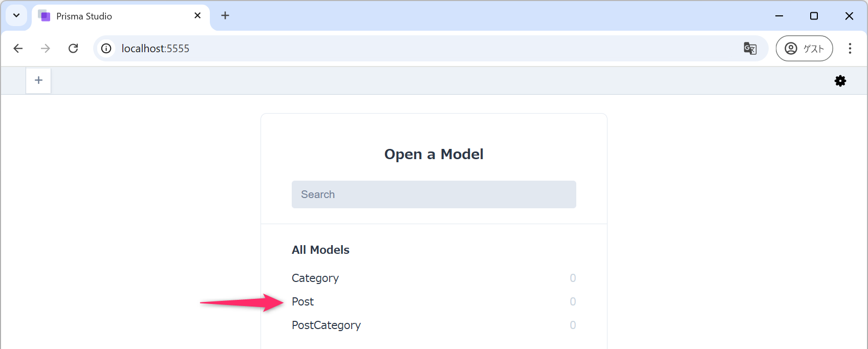Screen dimensions: 868x349
Task: Open the PostCategory model
Action: point(326,325)
